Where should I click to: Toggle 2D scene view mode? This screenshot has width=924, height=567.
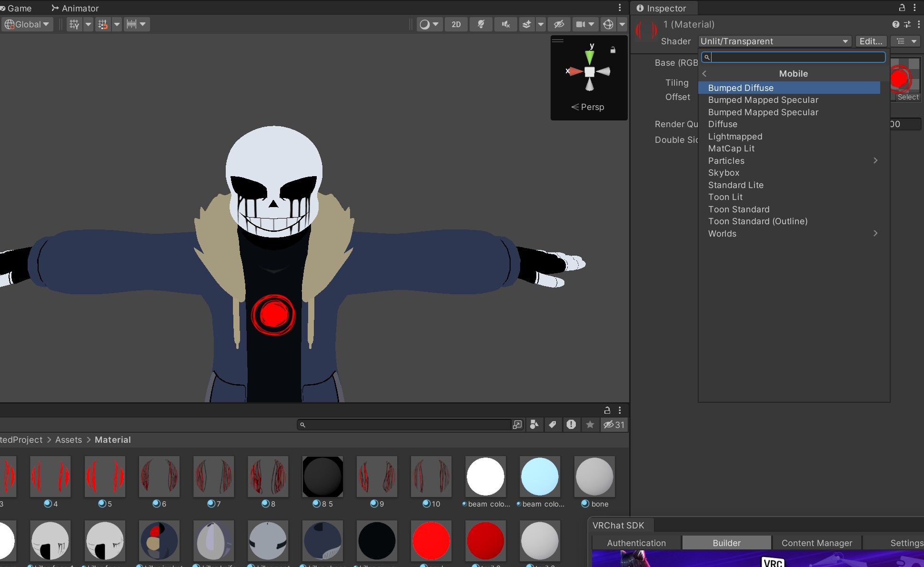coord(456,24)
